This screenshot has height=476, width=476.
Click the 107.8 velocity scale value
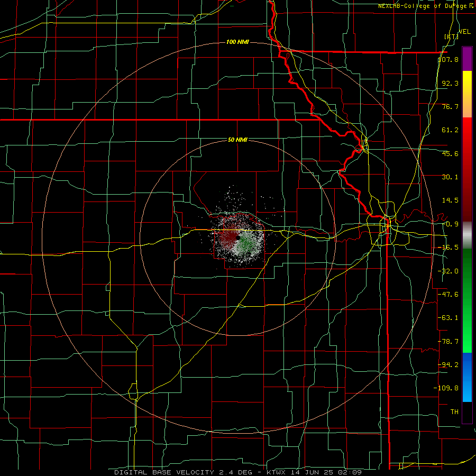pyautogui.click(x=448, y=59)
